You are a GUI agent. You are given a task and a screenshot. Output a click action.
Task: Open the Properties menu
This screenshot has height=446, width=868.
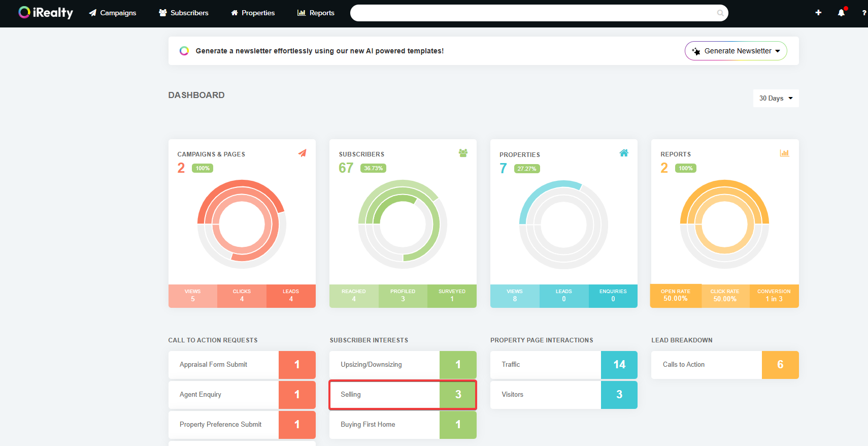pyautogui.click(x=253, y=13)
